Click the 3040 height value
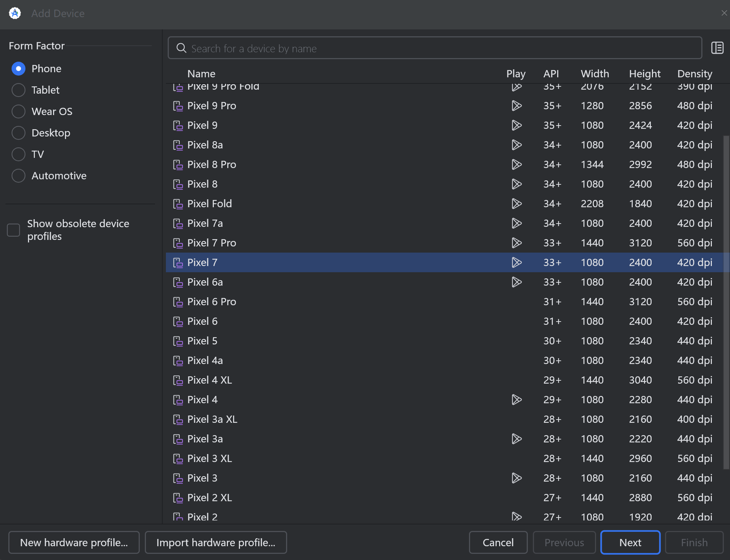 pyautogui.click(x=640, y=380)
